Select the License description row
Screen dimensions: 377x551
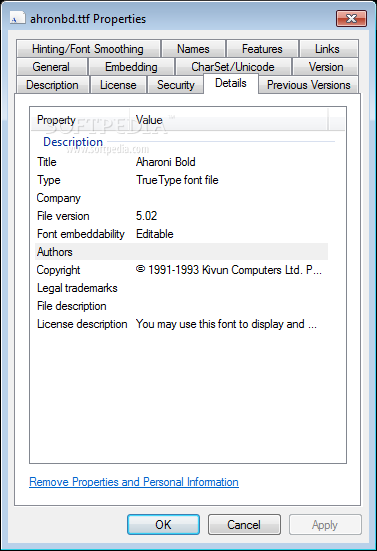tap(181, 324)
